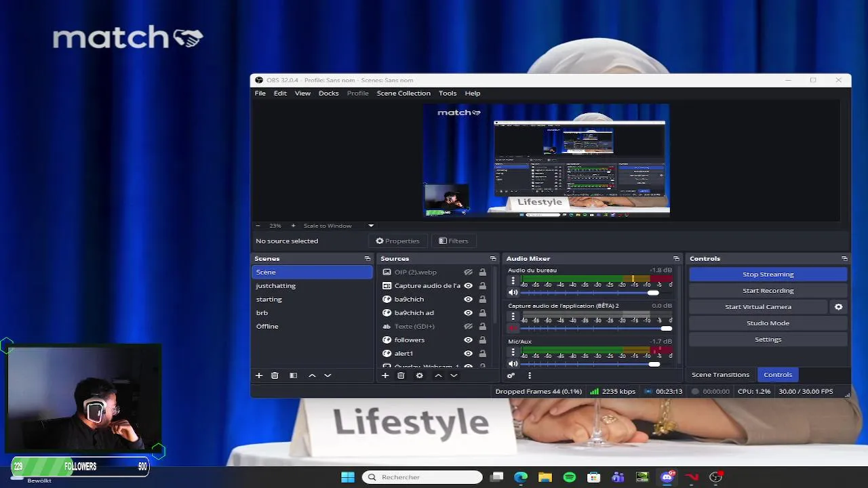Remove selected source with trash icon
Image resolution: width=868 pixels, height=488 pixels.
pos(401,375)
